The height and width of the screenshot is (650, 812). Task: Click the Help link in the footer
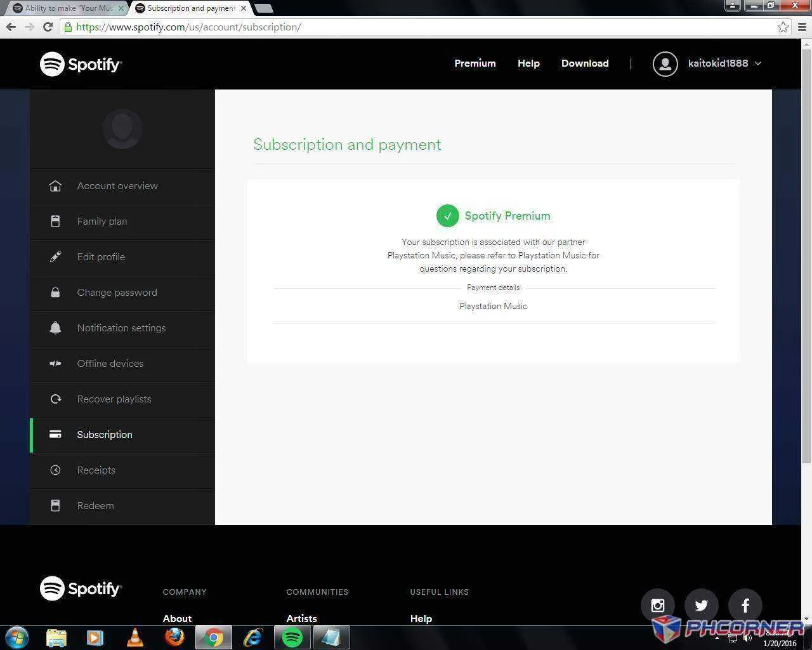pyautogui.click(x=421, y=618)
